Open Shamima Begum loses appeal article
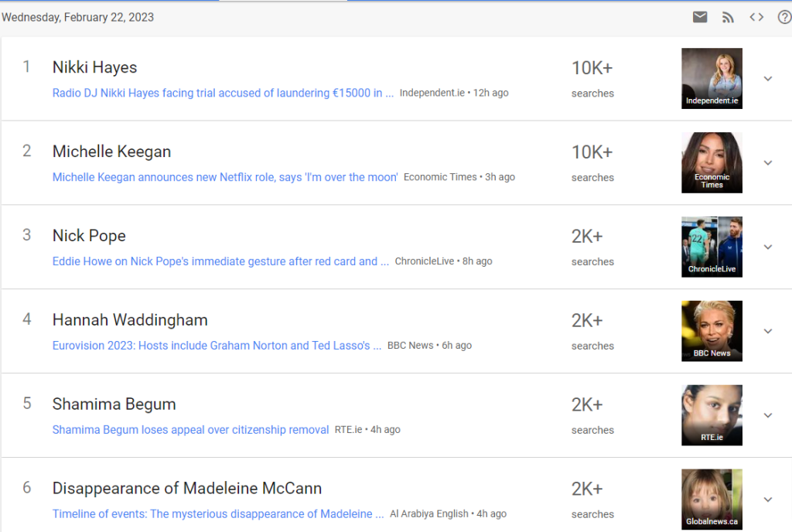 [x=190, y=430]
